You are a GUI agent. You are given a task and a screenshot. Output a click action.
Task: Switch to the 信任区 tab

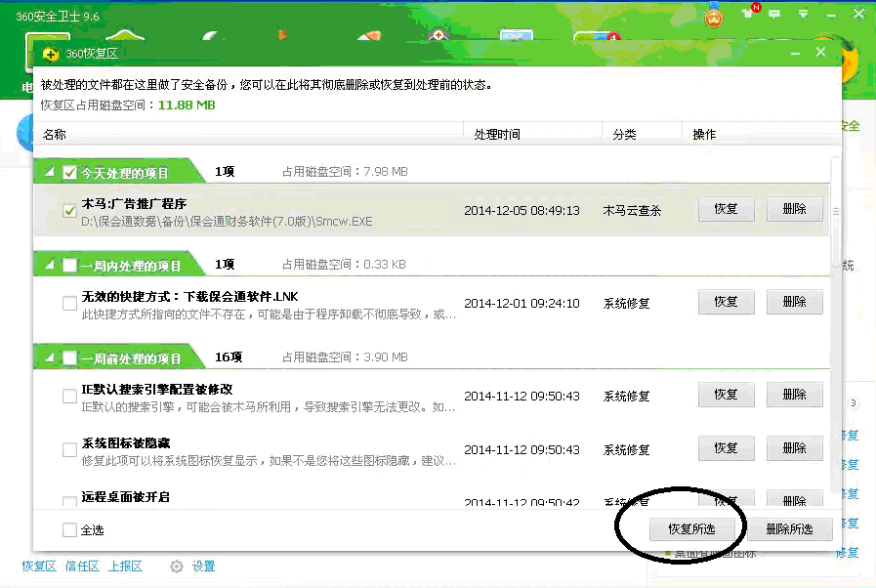click(x=80, y=566)
